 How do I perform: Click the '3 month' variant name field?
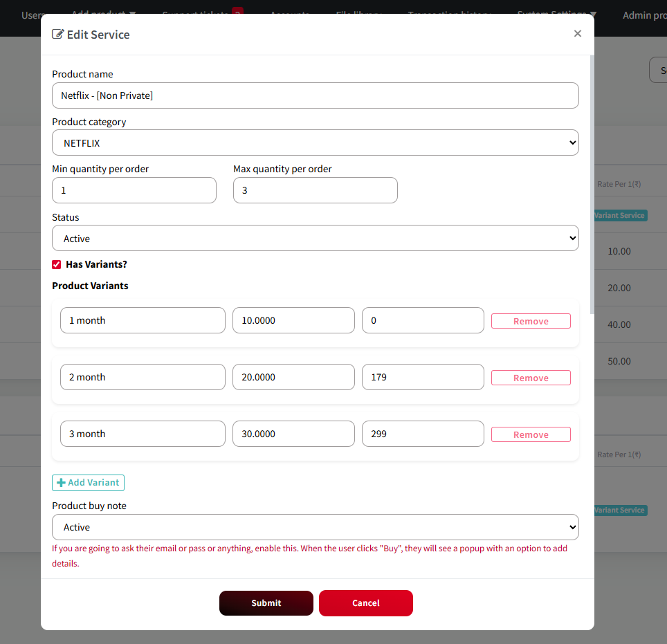click(x=143, y=434)
